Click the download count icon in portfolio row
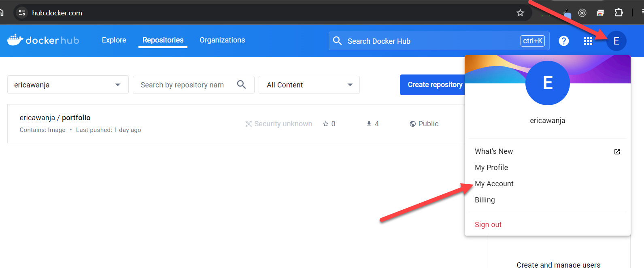Image resolution: width=644 pixels, height=268 pixels. point(369,124)
